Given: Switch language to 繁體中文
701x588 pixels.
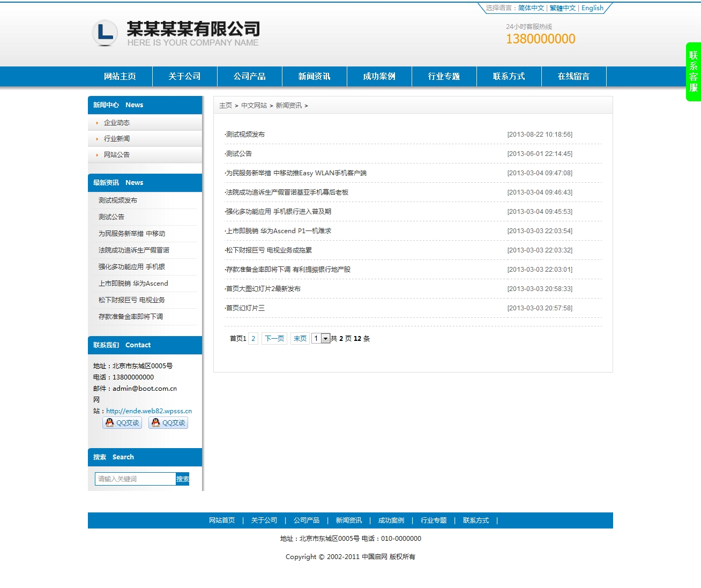Looking at the screenshot, I should pyautogui.click(x=562, y=8).
